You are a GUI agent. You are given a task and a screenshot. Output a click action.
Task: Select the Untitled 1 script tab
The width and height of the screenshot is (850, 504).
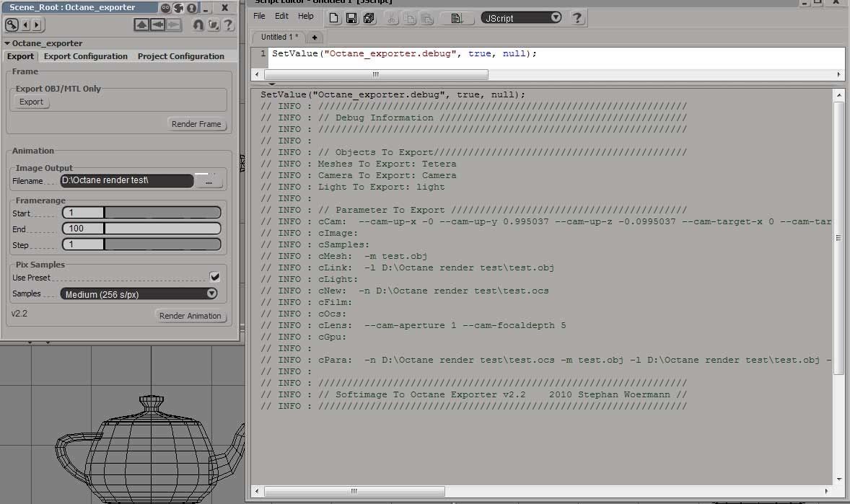pyautogui.click(x=279, y=37)
